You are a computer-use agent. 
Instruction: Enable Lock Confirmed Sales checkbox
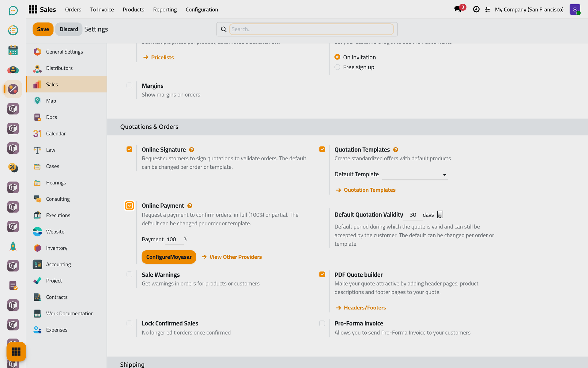tap(130, 324)
